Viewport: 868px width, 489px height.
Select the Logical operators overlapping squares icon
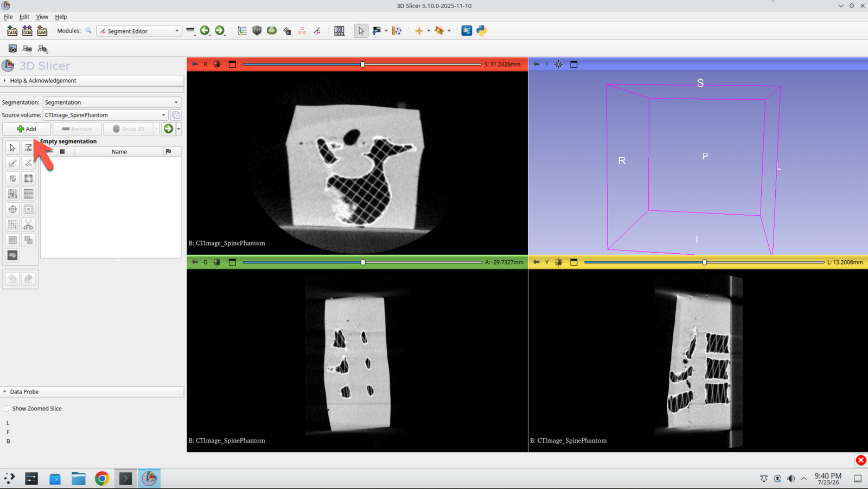28,240
